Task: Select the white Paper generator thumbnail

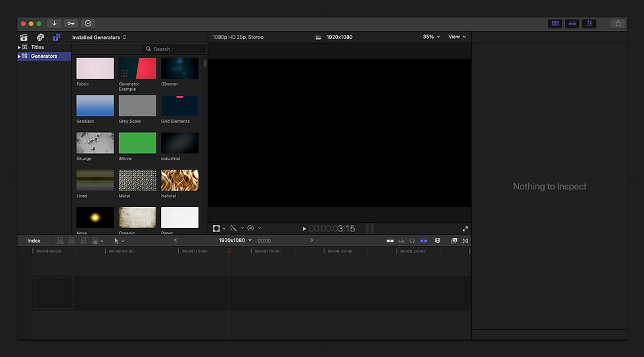Action: point(179,218)
